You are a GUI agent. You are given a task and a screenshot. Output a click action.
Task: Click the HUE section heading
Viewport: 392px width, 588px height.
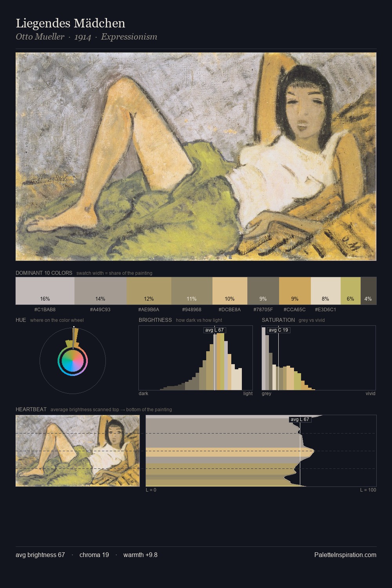point(21,320)
